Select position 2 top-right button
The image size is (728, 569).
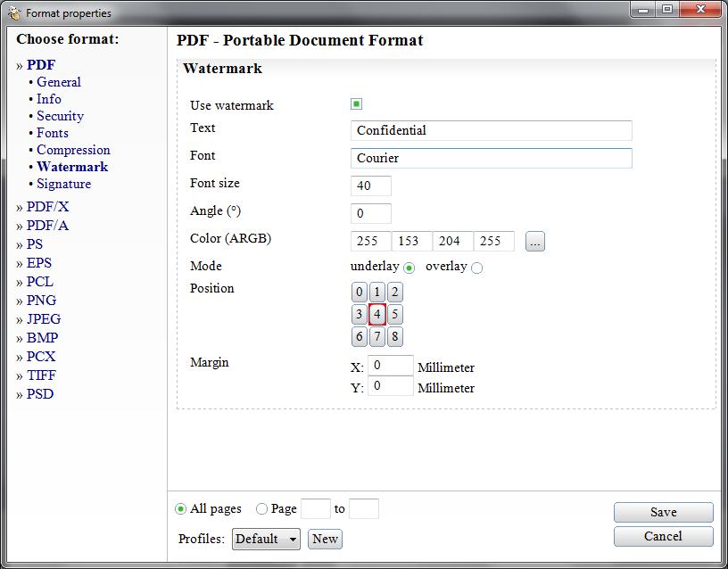click(x=394, y=293)
